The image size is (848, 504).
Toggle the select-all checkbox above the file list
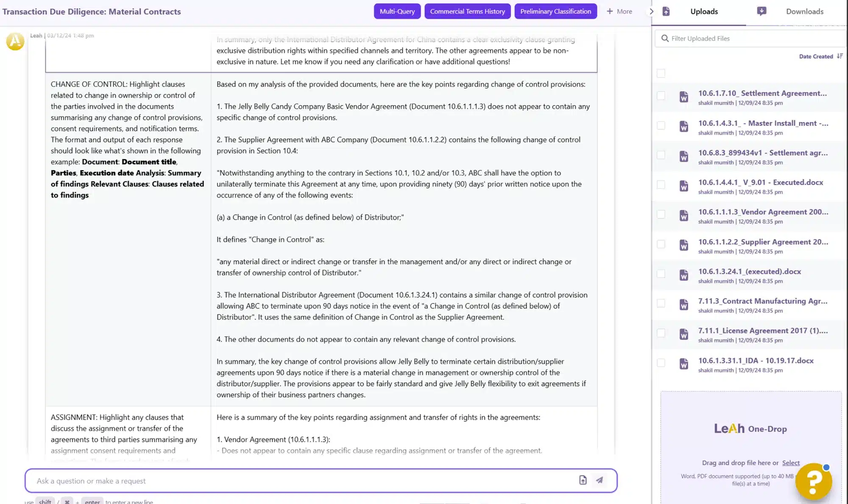[661, 73]
